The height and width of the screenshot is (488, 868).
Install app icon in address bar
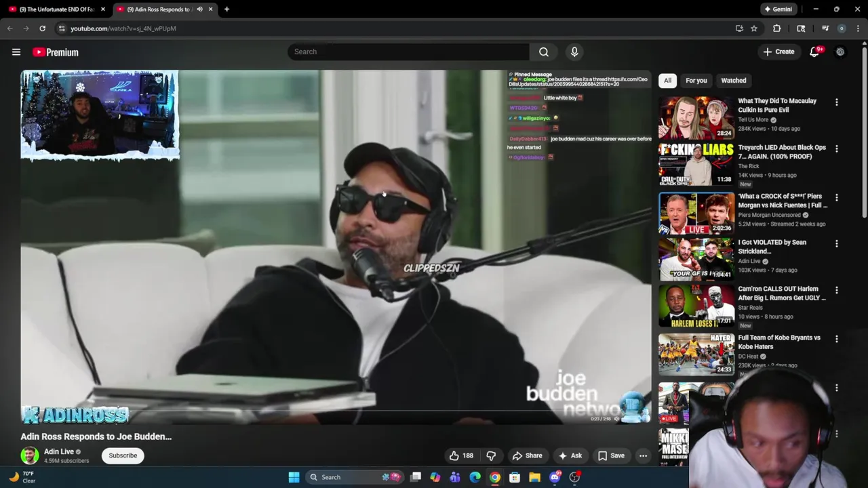[x=739, y=28]
